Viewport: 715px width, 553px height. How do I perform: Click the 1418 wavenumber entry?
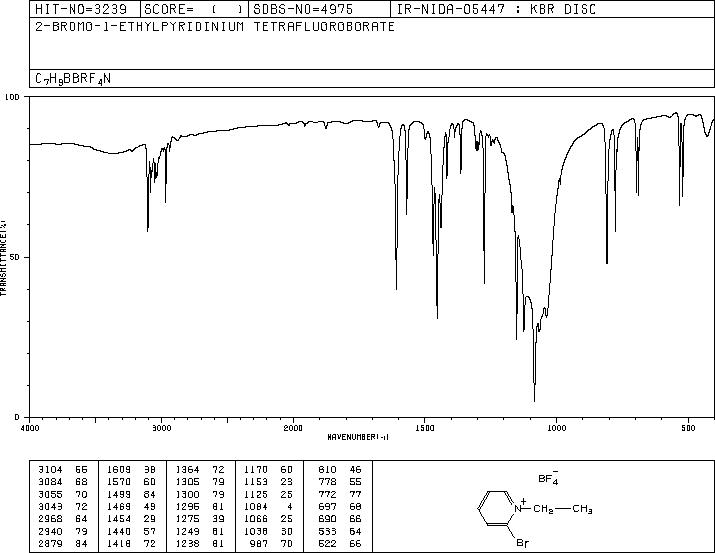pyautogui.click(x=119, y=543)
